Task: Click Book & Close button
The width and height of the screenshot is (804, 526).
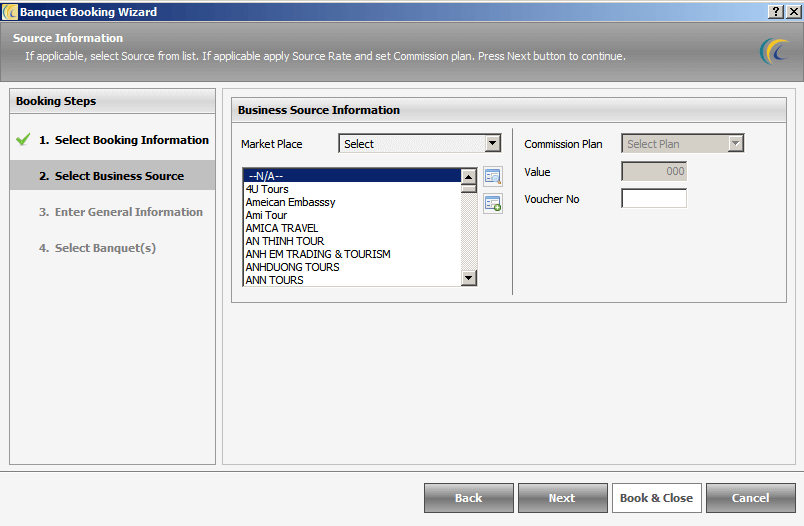Action: click(x=656, y=498)
